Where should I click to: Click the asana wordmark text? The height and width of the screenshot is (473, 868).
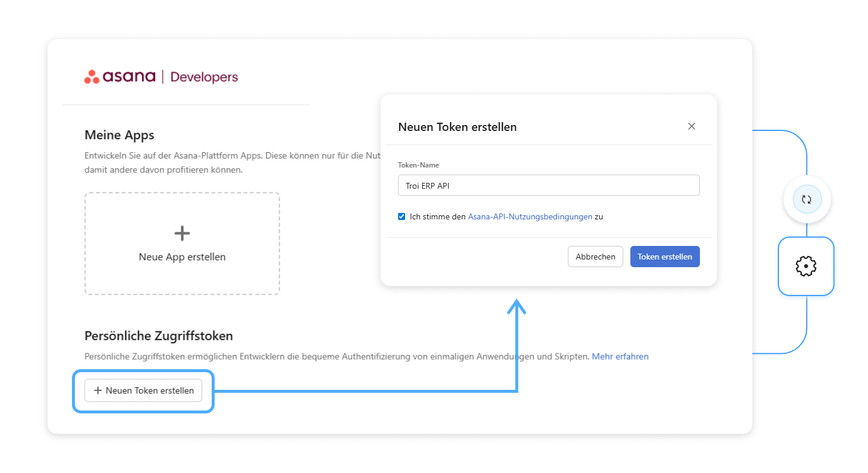pyautogui.click(x=129, y=77)
